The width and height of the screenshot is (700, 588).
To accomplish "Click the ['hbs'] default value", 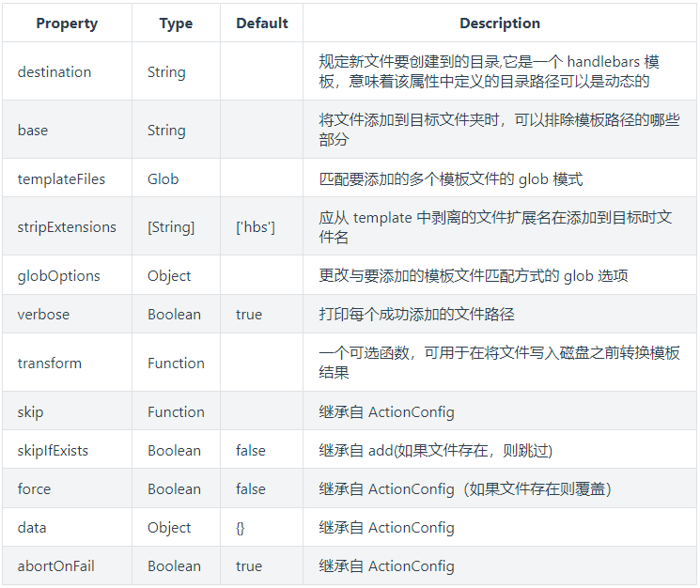I will click(256, 227).
